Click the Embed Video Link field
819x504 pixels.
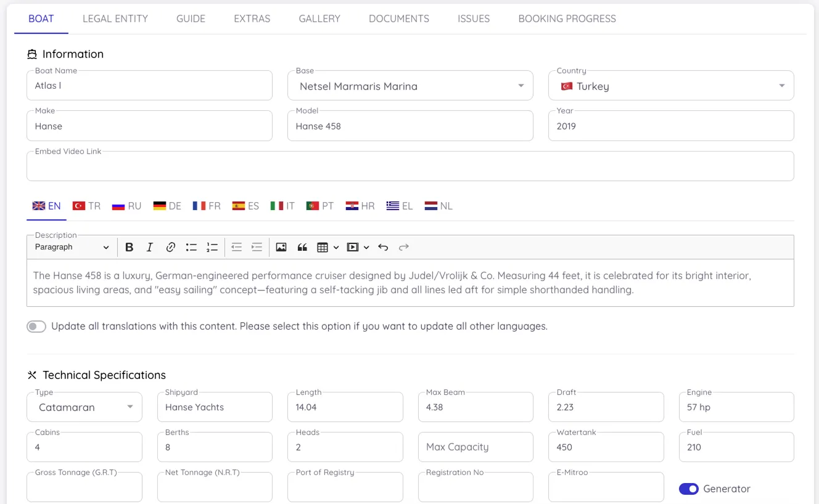(410, 166)
